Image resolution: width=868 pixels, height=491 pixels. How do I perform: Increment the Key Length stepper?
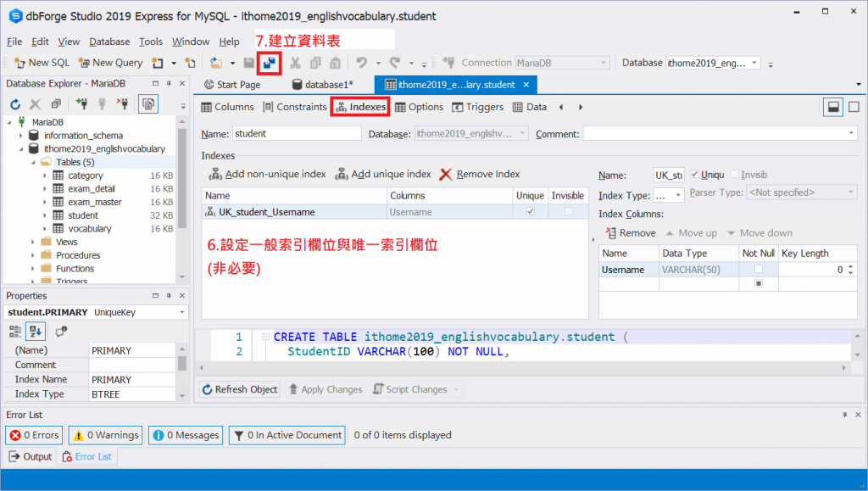pyautogui.click(x=851, y=266)
